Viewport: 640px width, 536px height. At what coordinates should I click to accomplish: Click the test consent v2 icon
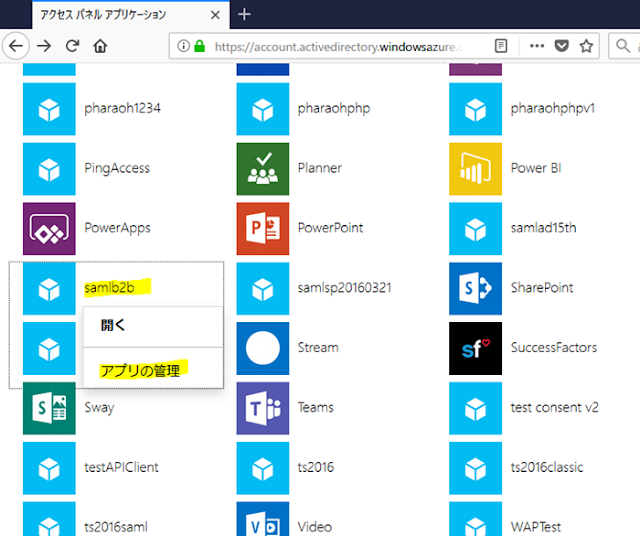[x=475, y=408]
